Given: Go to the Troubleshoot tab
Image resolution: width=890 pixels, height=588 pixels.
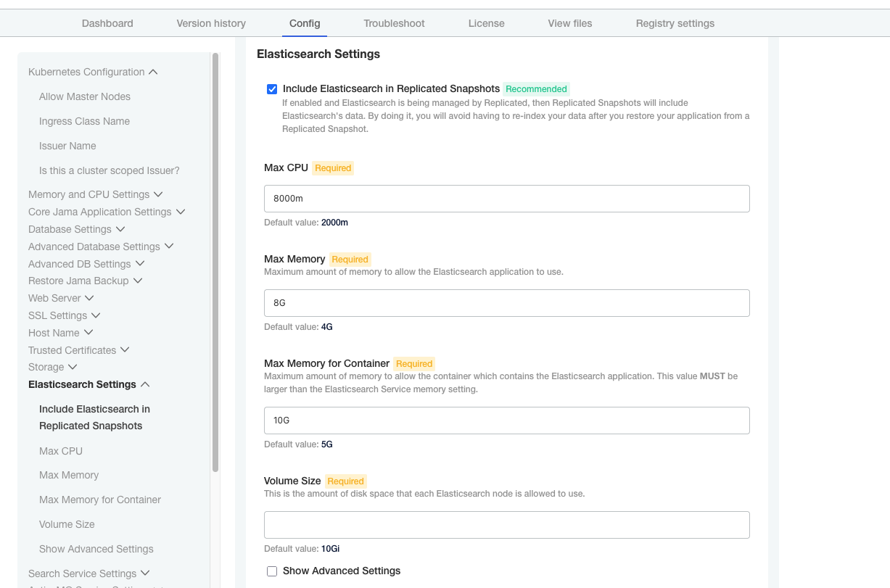Looking at the screenshot, I should [394, 23].
